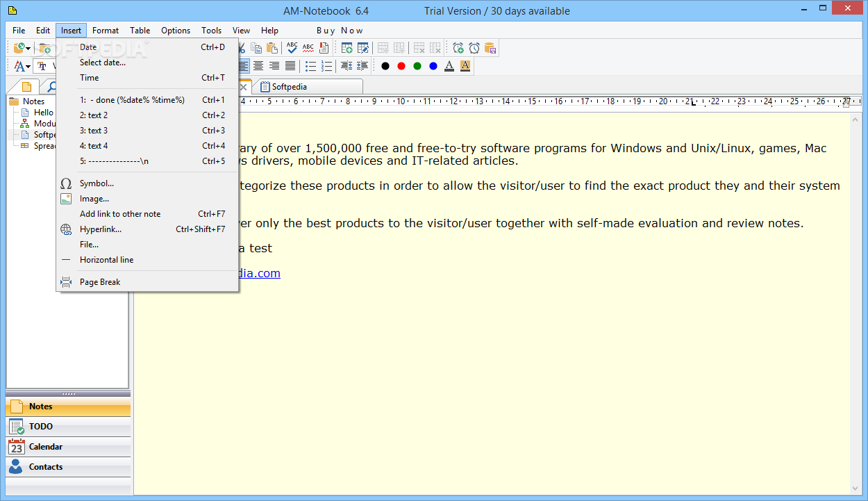
Task: Run spell check with ABC checkmark icon
Action: pyautogui.click(x=292, y=48)
